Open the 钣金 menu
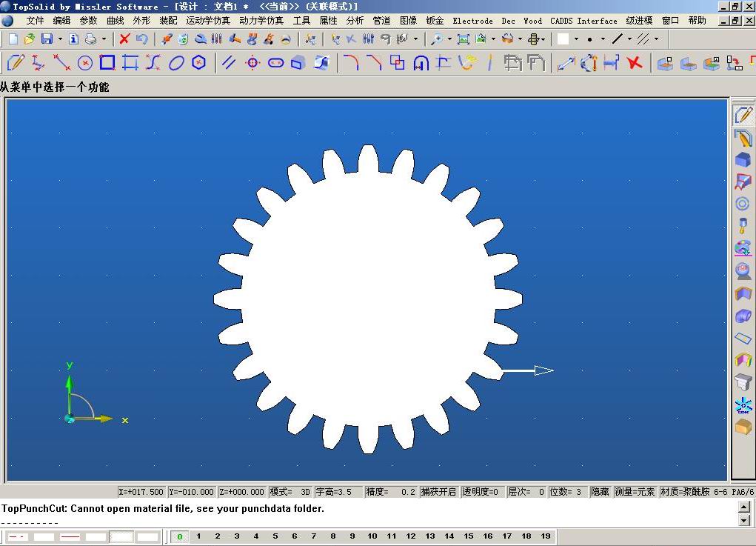The width and height of the screenshot is (756, 546). 435,21
